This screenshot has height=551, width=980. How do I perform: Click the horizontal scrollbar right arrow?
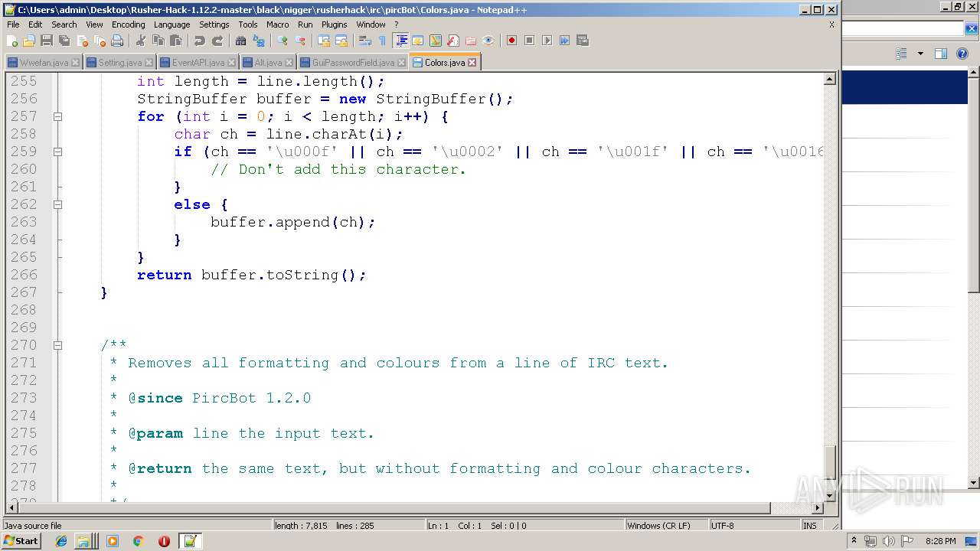point(818,507)
